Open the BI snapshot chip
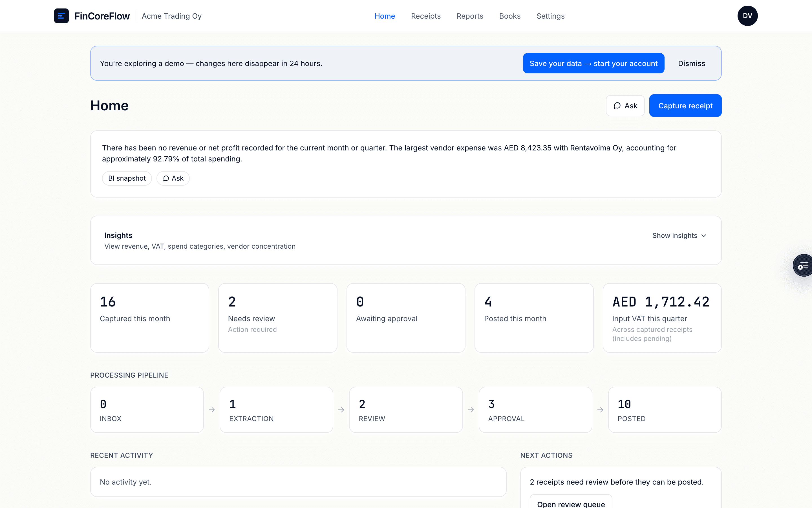Viewport: 812px width, 508px height. [127, 178]
